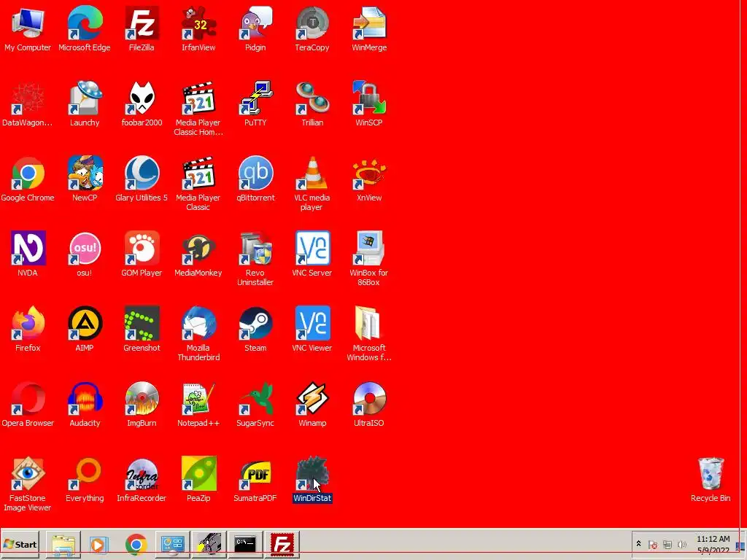Click the WinMerge desktop icon
The width and height of the screenshot is (747, 560).
369,23
